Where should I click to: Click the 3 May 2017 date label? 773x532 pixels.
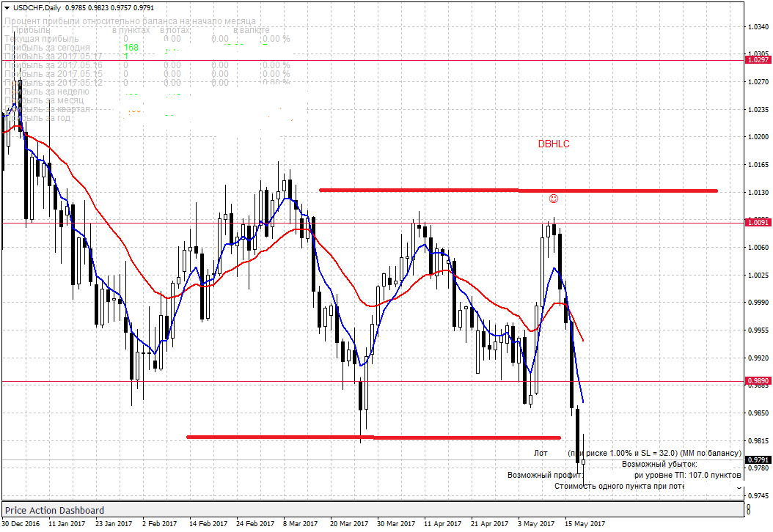536,524
